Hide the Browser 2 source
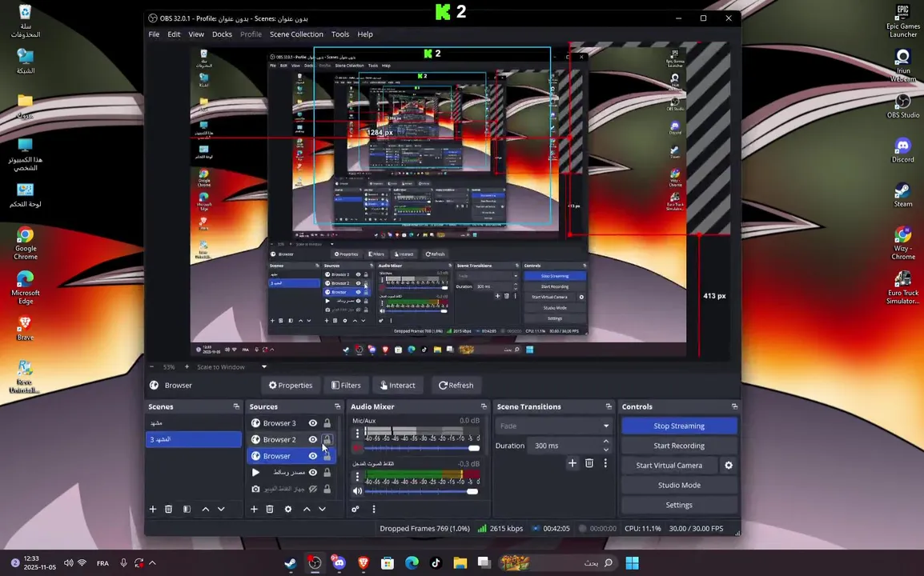This screenshot has height=576, width=924. [x=313, y=439]
